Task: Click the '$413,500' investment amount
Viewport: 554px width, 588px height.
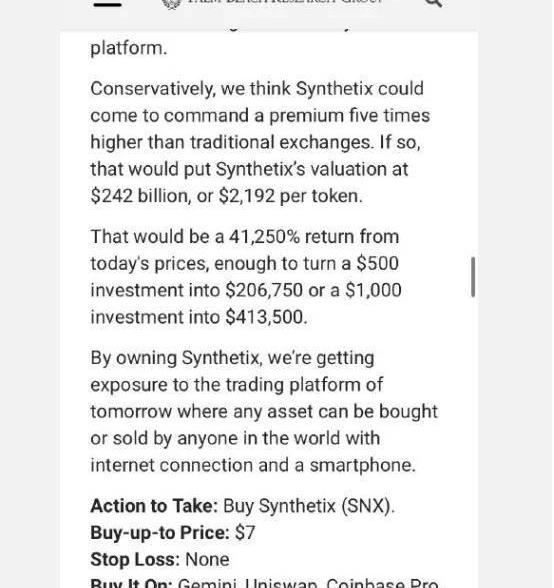Action: click(x=266, y=317)
